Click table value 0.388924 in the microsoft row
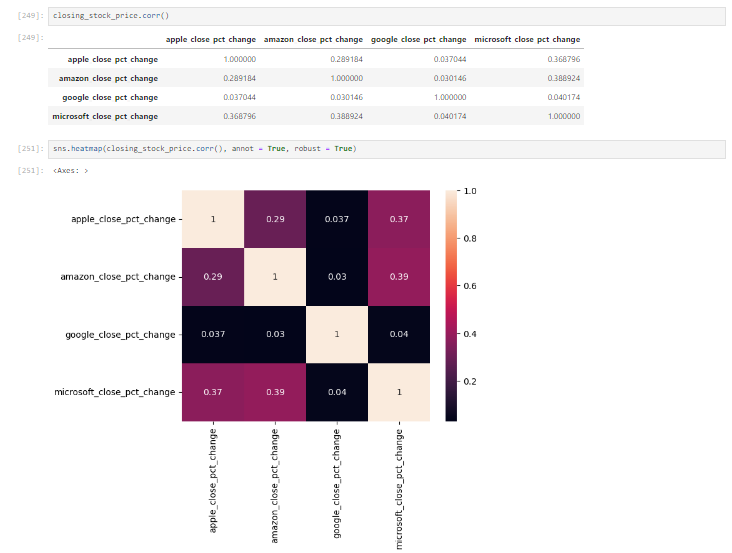Image resolution: width=732 pixels, height=553 pixels. tap(346, 116)
